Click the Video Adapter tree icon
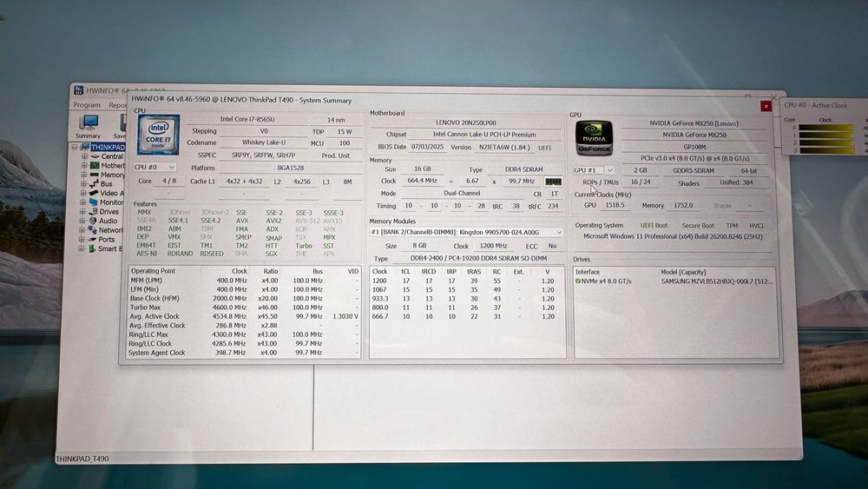 tap(94, 193)
